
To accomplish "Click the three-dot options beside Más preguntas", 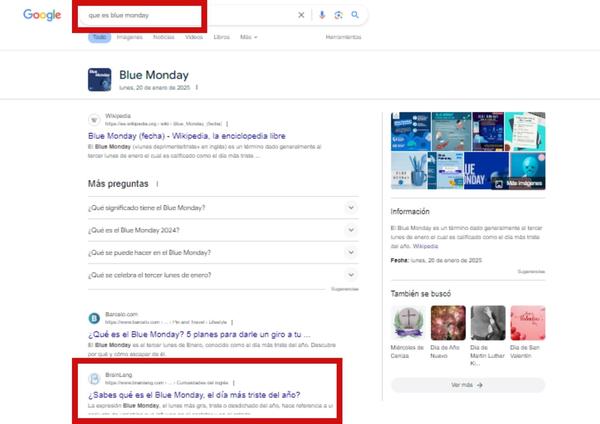I will tap(157, 184).
